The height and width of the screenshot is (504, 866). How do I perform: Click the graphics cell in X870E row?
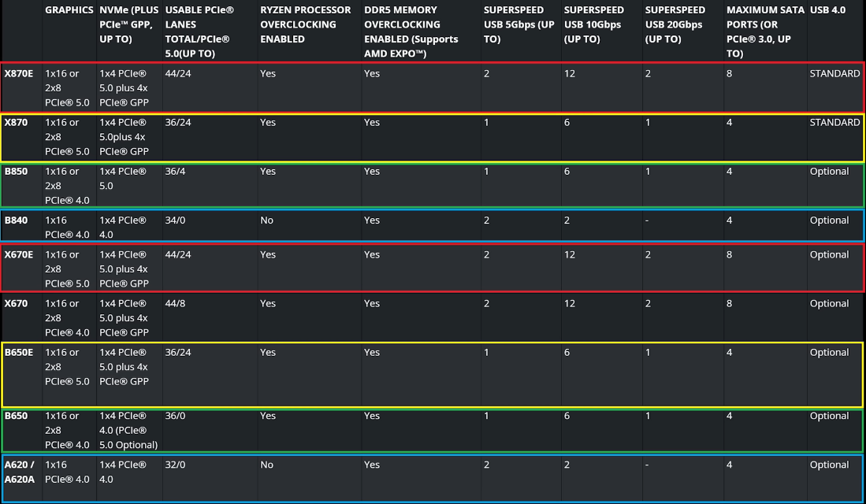pyautogui.click(x=67, y=87)
